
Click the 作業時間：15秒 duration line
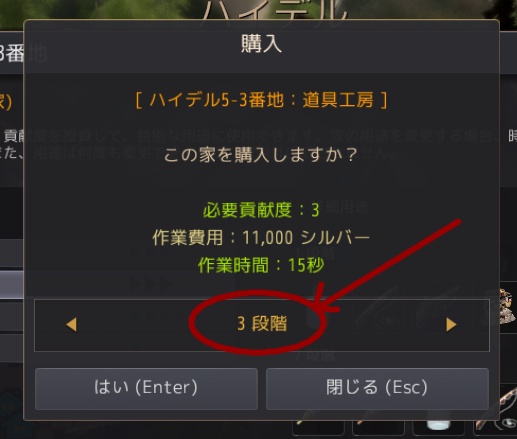(x=261, y=265)
